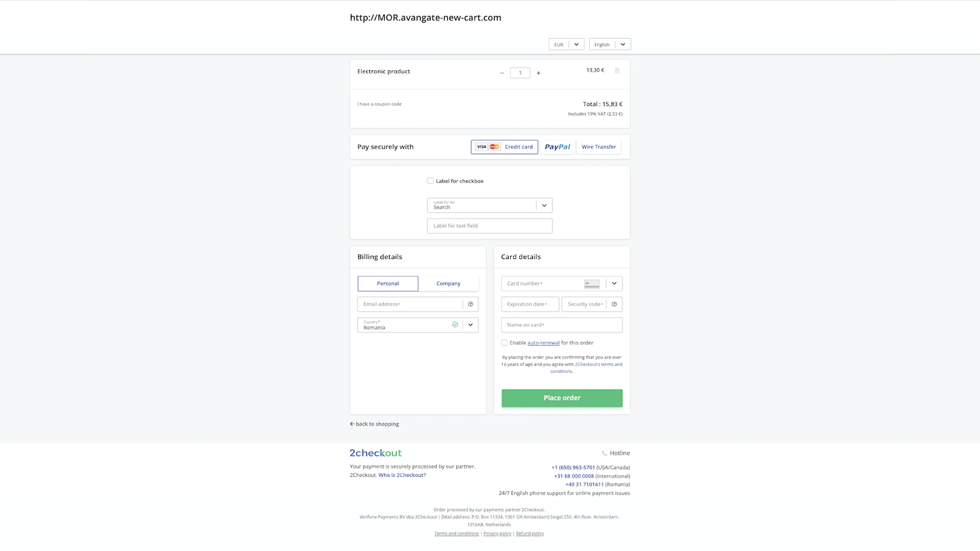Viewport: 980px width, 551px height.
Task: Click the Name on card field
Action: point(562,325)
